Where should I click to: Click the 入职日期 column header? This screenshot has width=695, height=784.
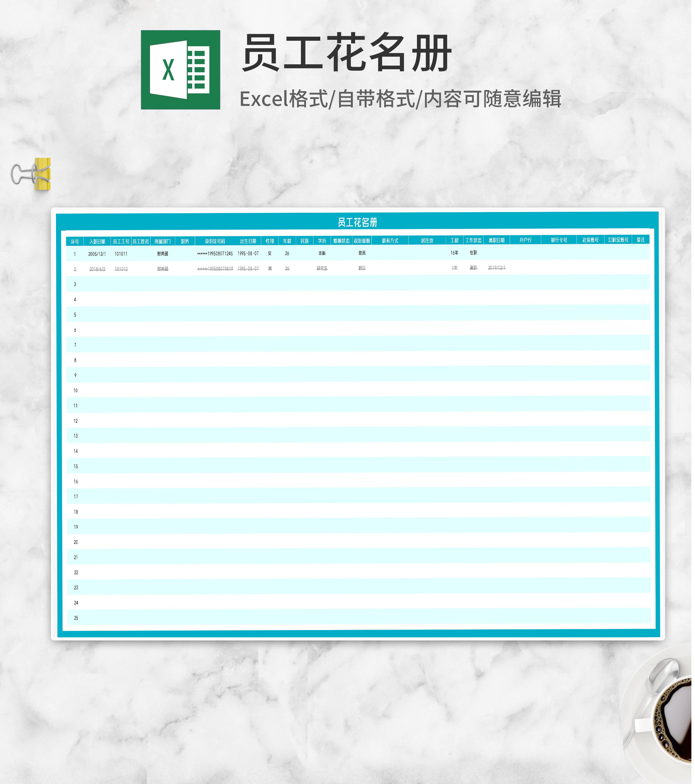pyautogui.click(x=97, y=242)
